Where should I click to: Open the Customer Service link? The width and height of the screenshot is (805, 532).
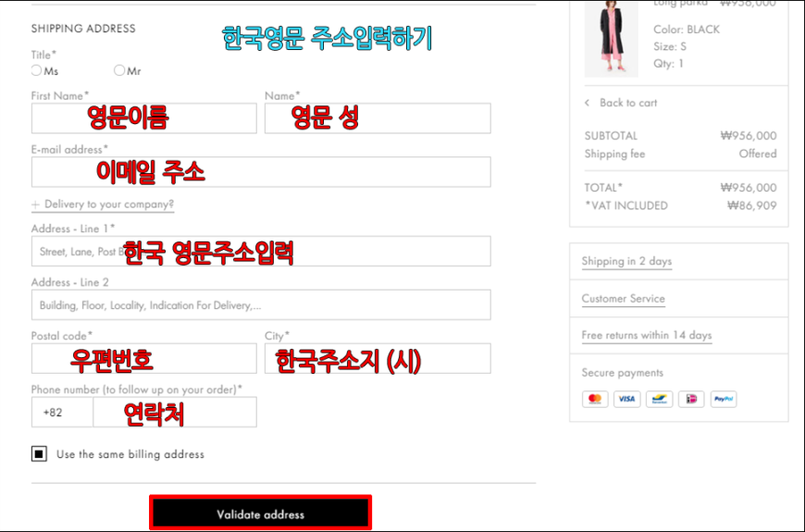623,299
